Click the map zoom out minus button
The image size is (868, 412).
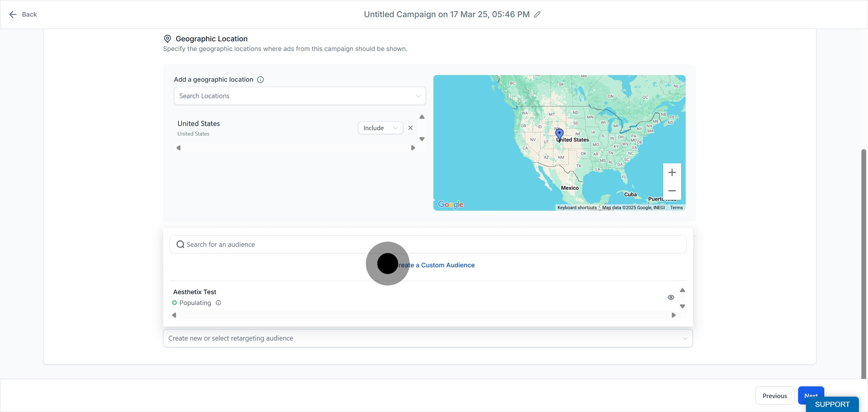point(671,191)
